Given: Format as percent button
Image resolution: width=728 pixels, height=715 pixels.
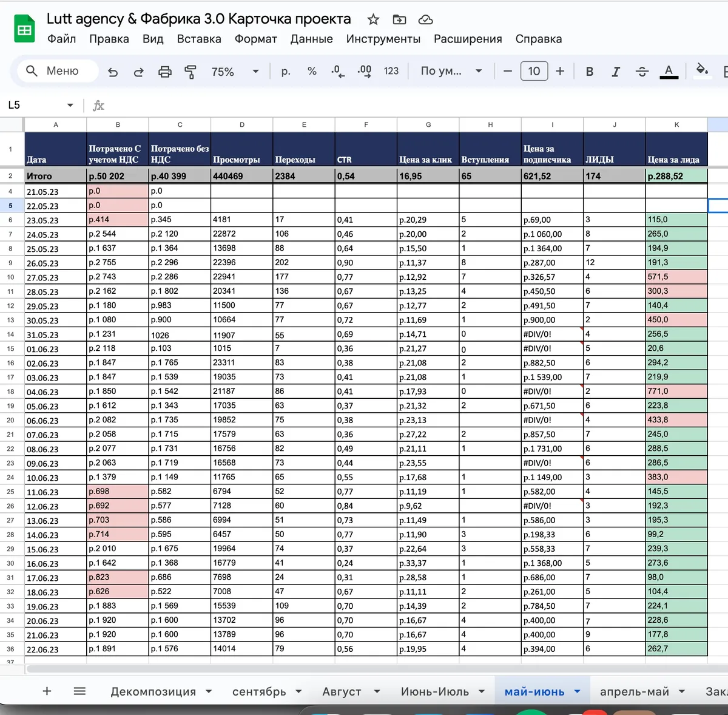Looking at the screenshot, I should pos(312,71).
